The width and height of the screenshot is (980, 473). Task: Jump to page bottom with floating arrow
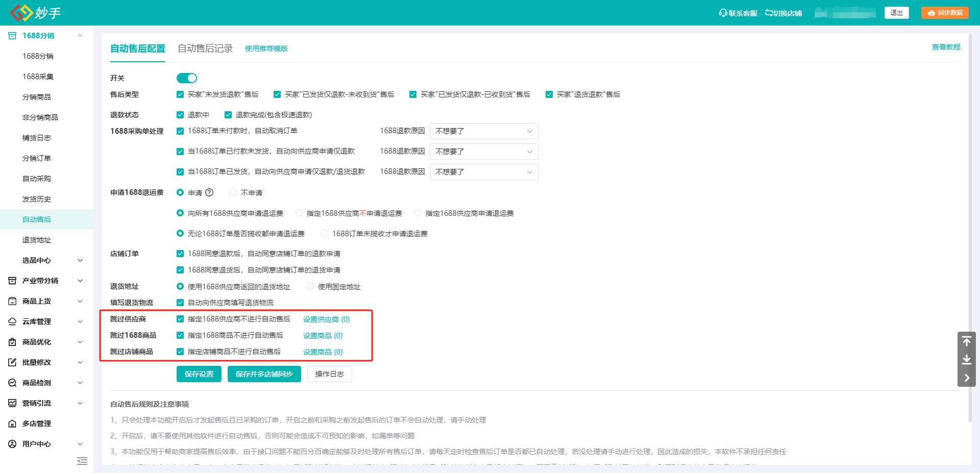point(967,360)
